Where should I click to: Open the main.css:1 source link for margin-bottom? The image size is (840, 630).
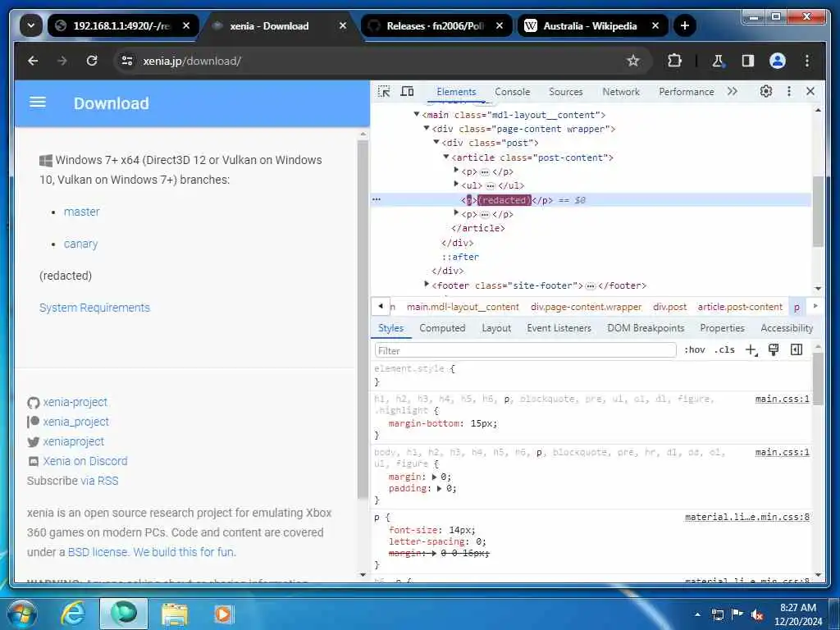(x=782, y=399)
